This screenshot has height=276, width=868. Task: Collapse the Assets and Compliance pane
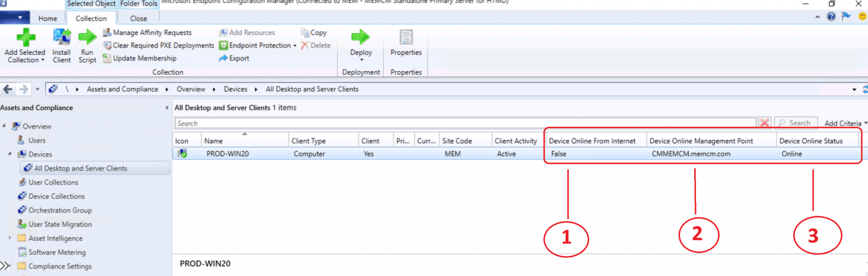(167, 108)
